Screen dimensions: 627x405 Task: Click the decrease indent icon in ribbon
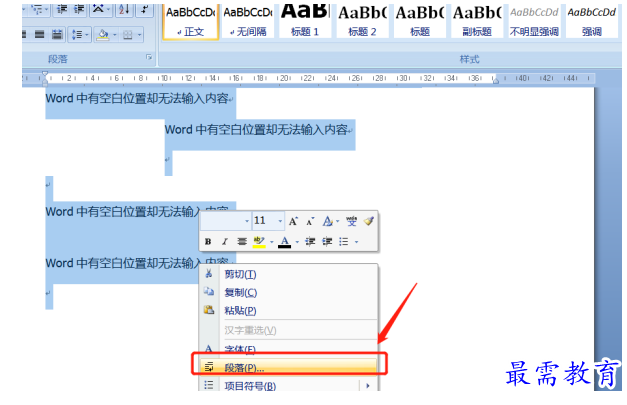click(62, 10)
